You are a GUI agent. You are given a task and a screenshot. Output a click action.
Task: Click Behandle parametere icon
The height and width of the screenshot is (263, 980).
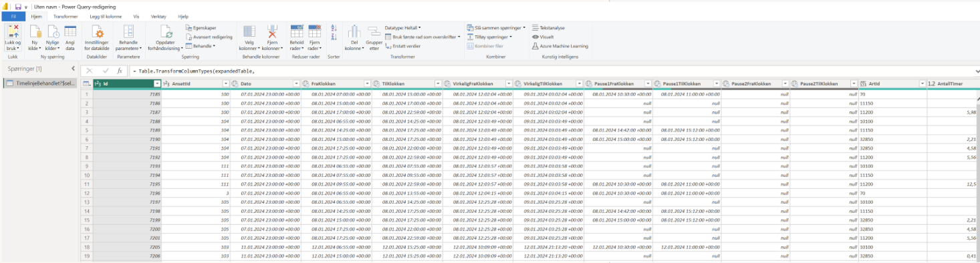(128, 31)
